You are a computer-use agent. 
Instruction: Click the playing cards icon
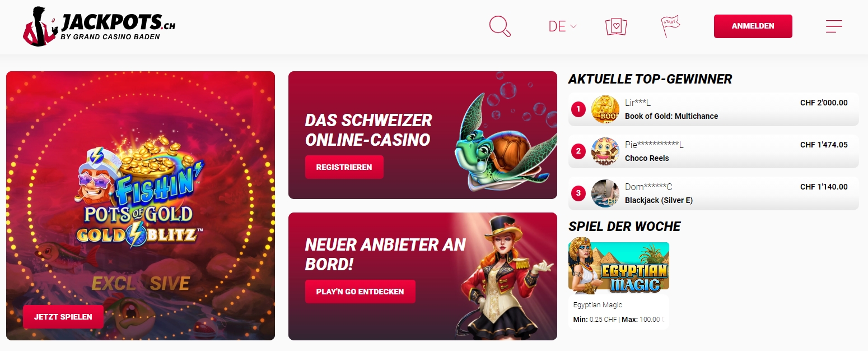[616, 26]
